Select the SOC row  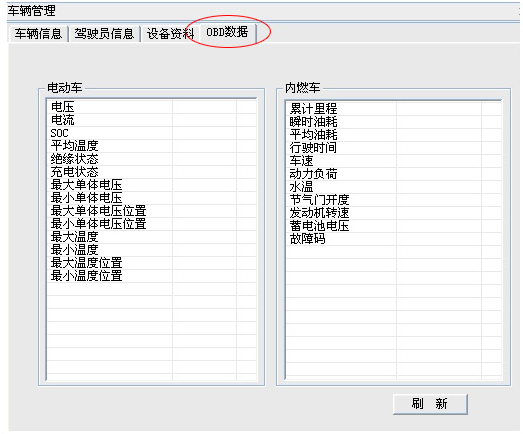point(152,133)
